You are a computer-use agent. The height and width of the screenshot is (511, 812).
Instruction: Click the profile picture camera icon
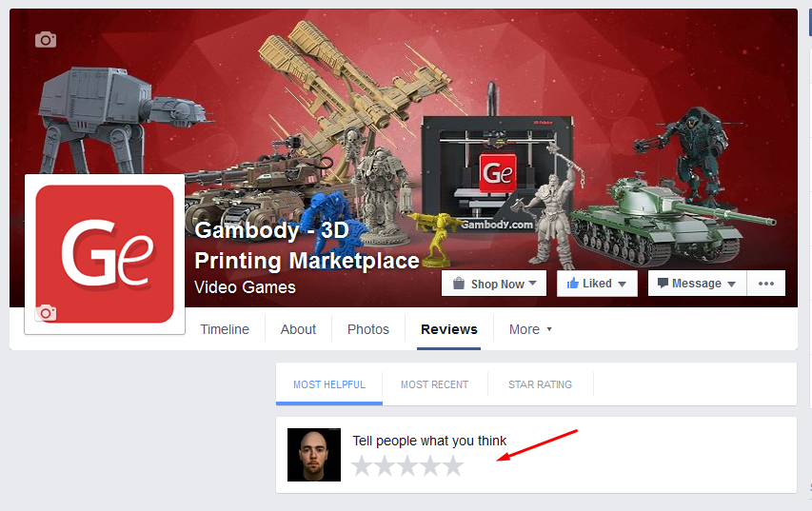click(x=45, y=313)
